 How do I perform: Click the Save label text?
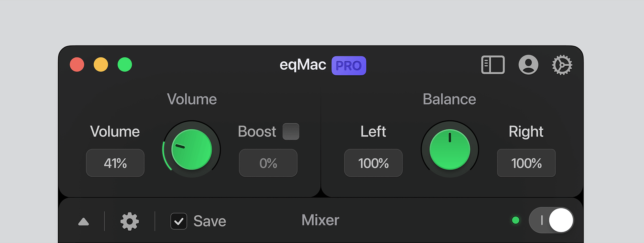[x=209, y=221]
